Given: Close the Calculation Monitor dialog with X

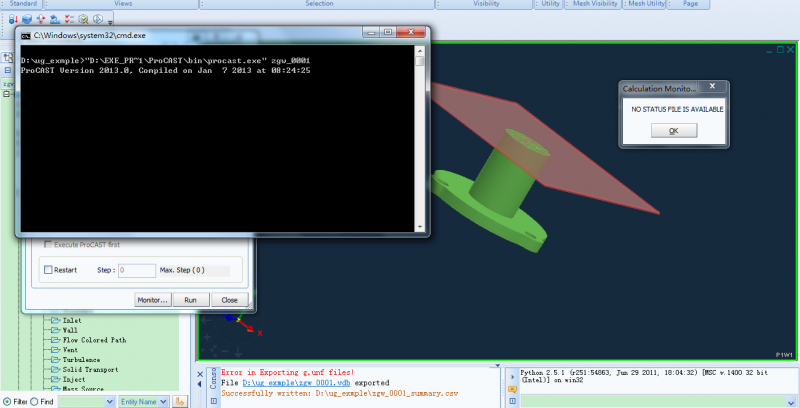Looking at the screenshot, I should (x=713, y=86).
